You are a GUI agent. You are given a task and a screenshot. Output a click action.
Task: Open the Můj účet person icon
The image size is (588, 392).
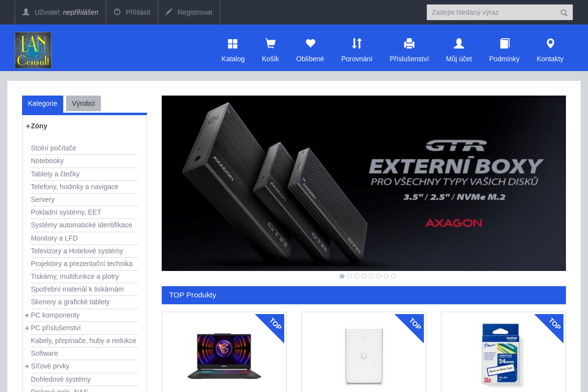pos(459,44)
